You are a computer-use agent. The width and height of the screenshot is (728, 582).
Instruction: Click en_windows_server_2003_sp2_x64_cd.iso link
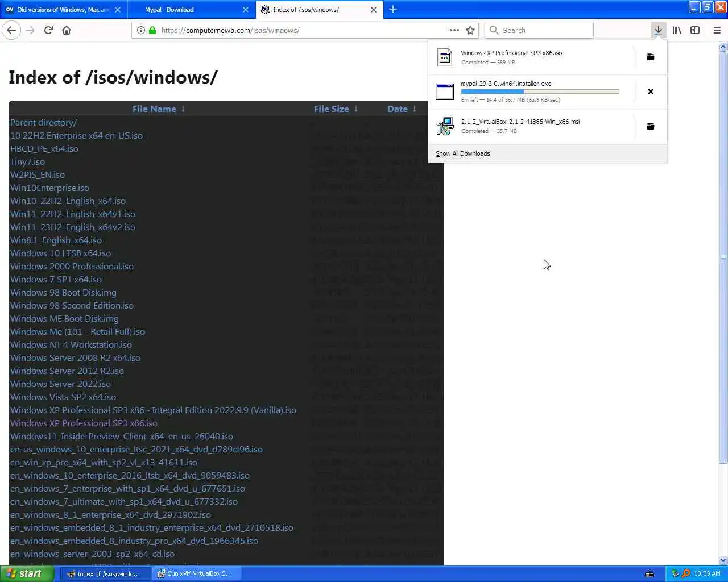(92, 554)
